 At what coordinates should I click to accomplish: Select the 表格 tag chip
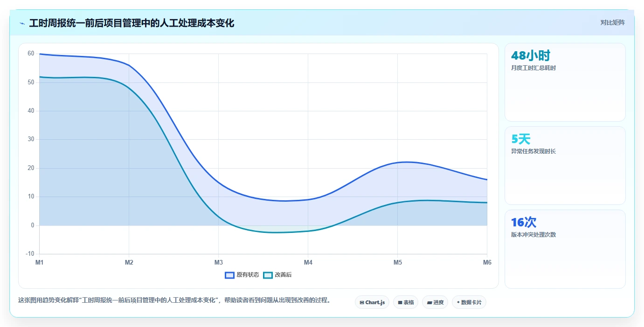pos(406,302)
